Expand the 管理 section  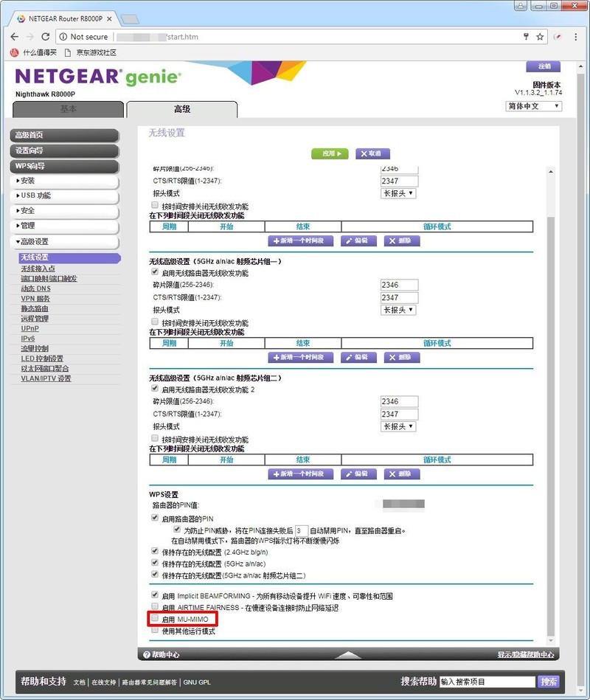(65, 226)
